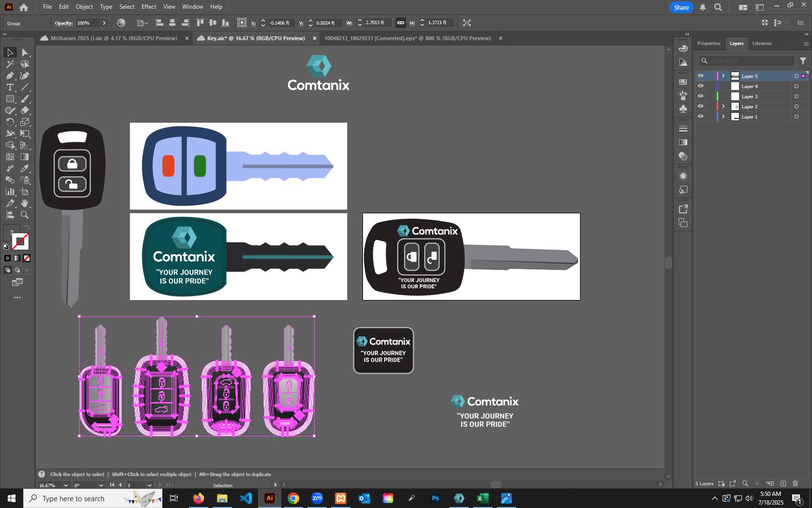Select the Artboard tool
The width and height of the screenshot is (812, 508).
(25, 192)
